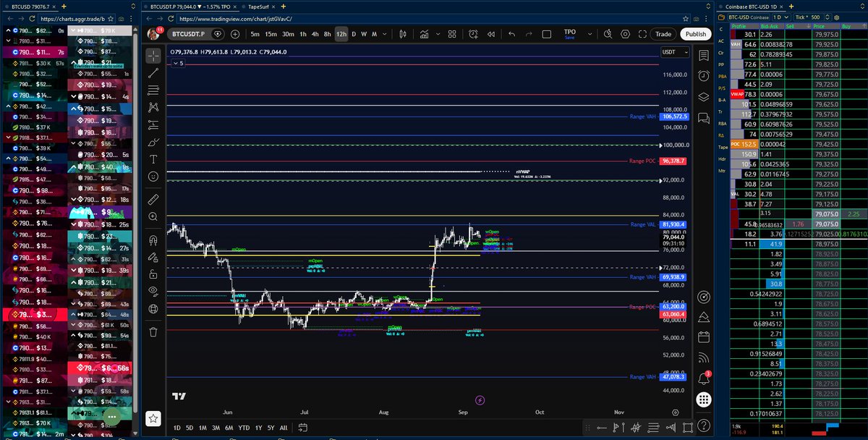Image resolution: width=868 pixels, height=440 pixels.
Task: Open the globe icon in left toolbar
Action: click(x=153, y=309)
